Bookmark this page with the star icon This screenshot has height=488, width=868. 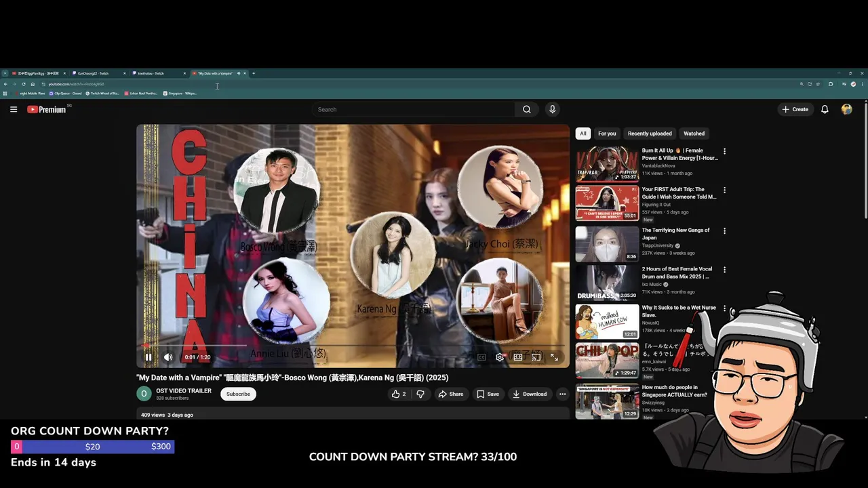click(x=818, y=84)
